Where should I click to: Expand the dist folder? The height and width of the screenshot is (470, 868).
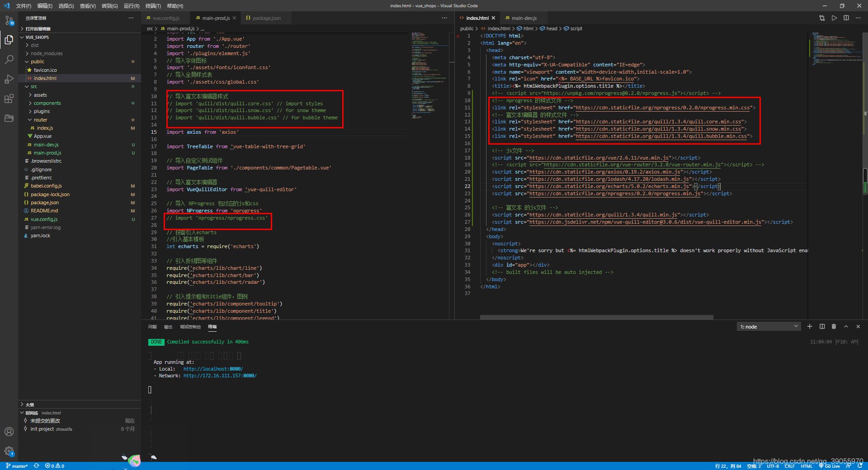[x=80, y=45]
